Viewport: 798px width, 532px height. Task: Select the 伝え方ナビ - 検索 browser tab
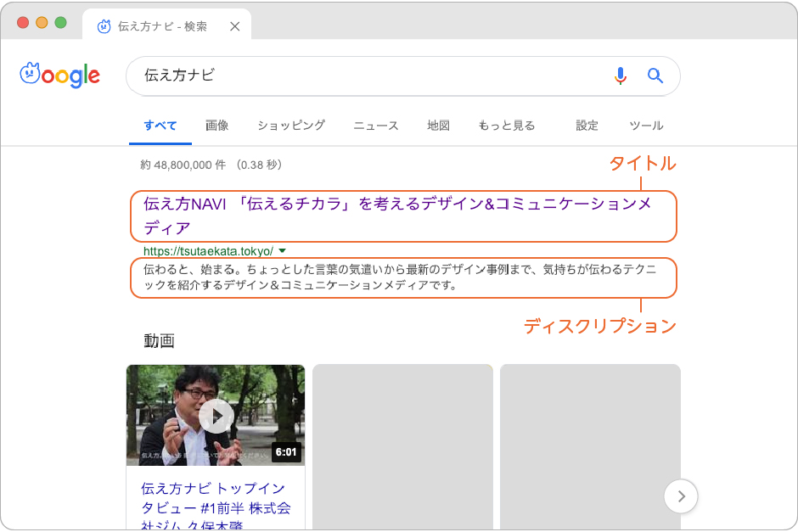(x=167, y=25)
